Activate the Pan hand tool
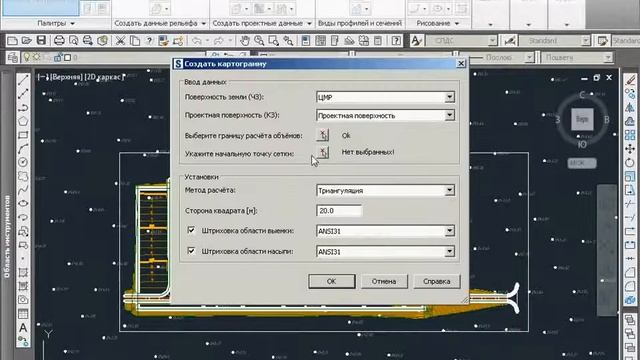Image resolution: width=640 pixels, height=360 pixels. click(244, 40)
